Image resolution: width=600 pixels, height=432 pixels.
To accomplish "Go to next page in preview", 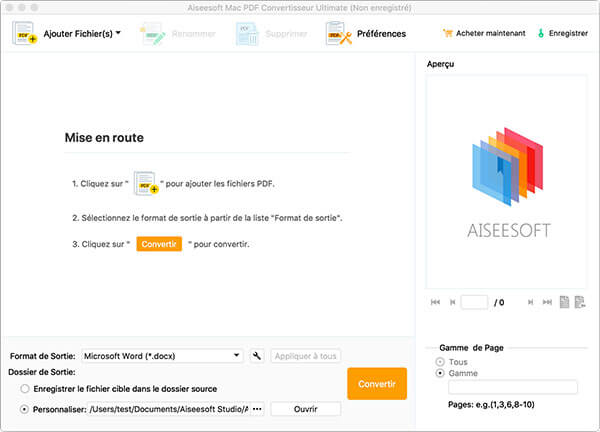I will 530,302.
